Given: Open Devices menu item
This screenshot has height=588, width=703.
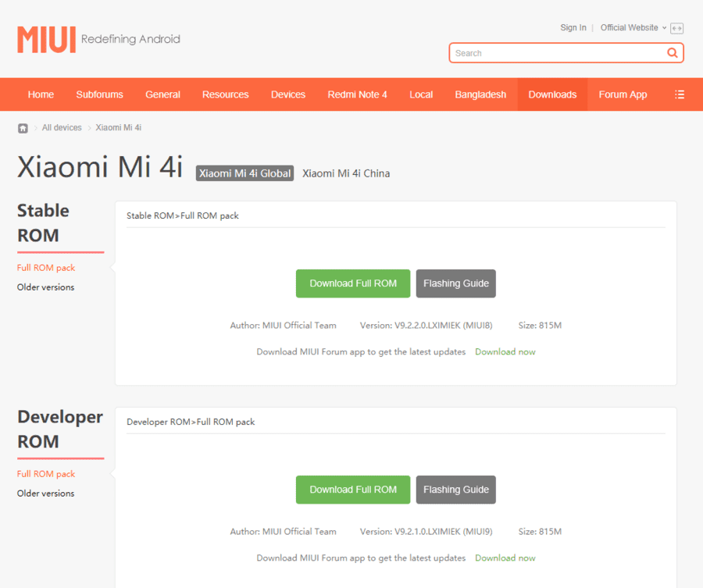Looking at the screenshot, I should click(288, 94).
